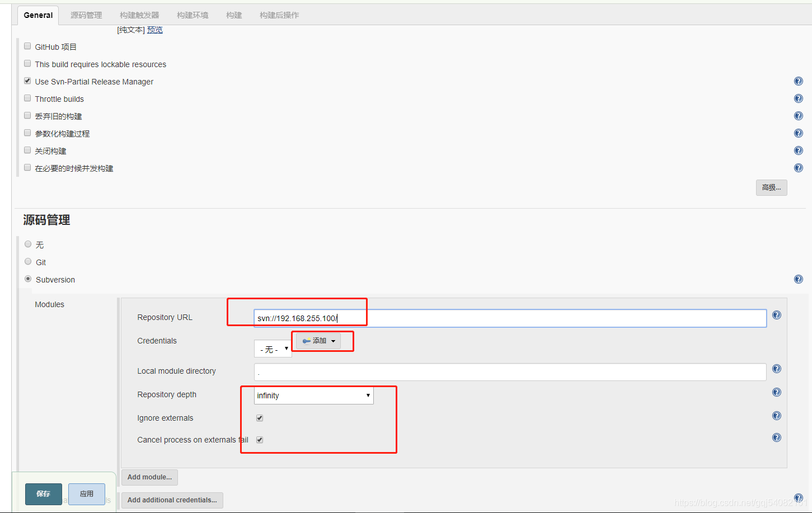Viewport: 812px width, 513px height.
Task: Click the 预览 link
Action: point(155,30)
